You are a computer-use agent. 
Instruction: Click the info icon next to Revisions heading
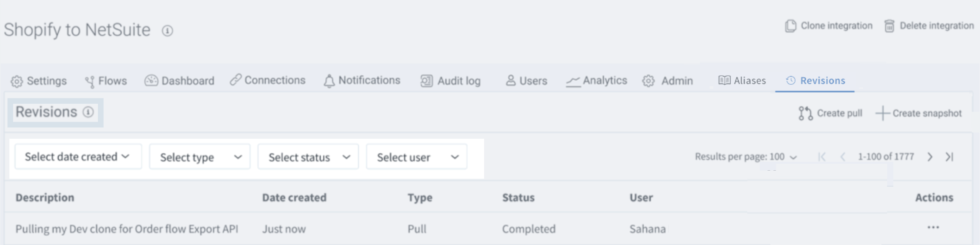tap(88, 112)
